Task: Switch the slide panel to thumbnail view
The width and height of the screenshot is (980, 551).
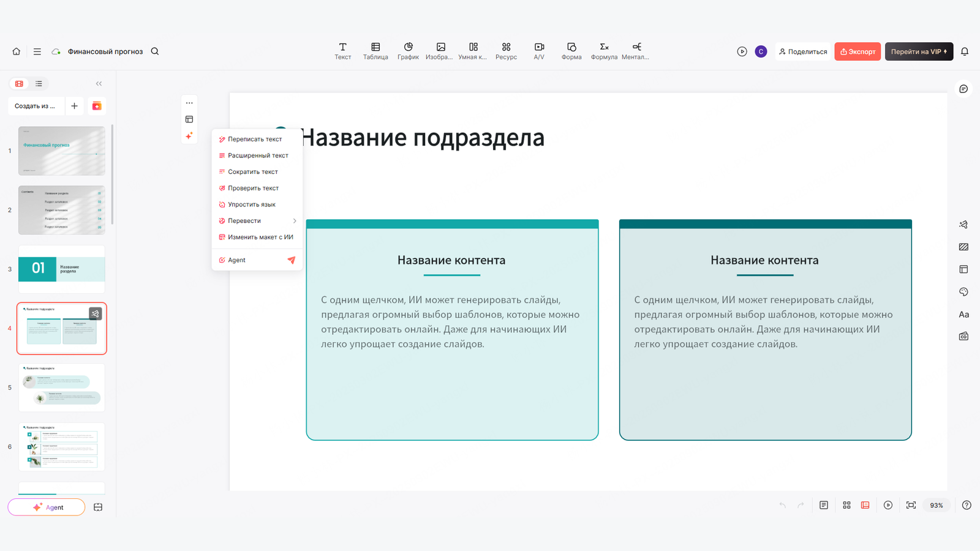Action: (x=20, y=84)
